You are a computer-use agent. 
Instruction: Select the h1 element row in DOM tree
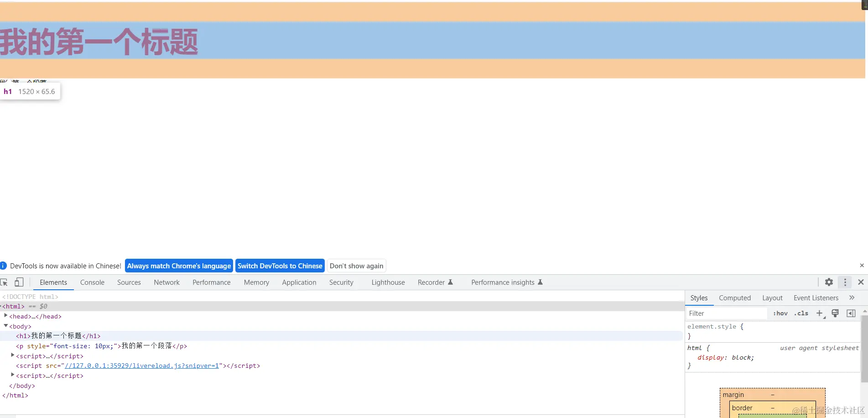pos(341,336)
